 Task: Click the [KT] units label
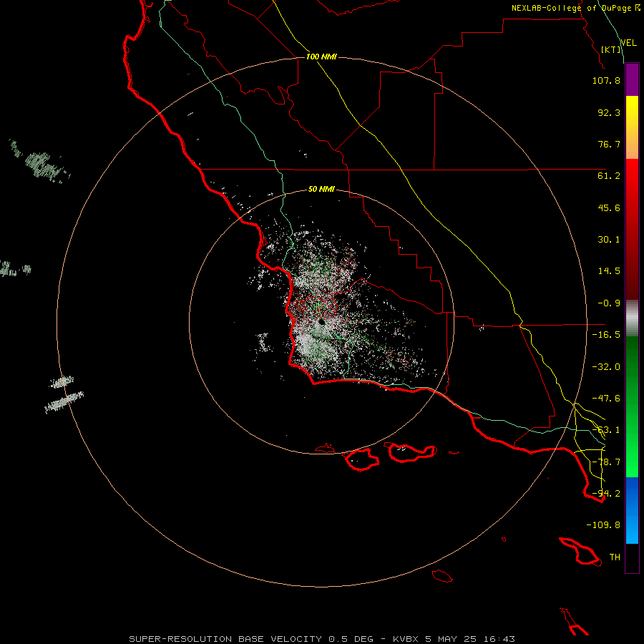click(x=611, y=49)
